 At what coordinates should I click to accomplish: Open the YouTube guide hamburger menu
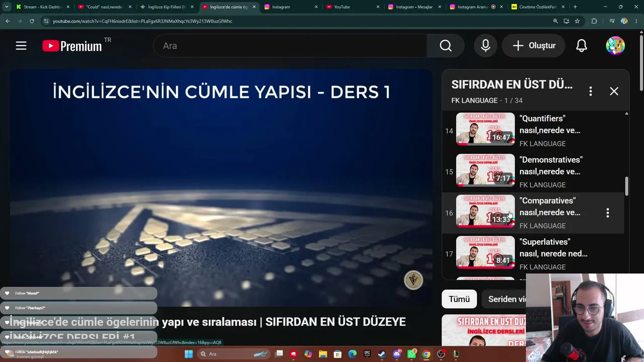[x=21, y=46]
